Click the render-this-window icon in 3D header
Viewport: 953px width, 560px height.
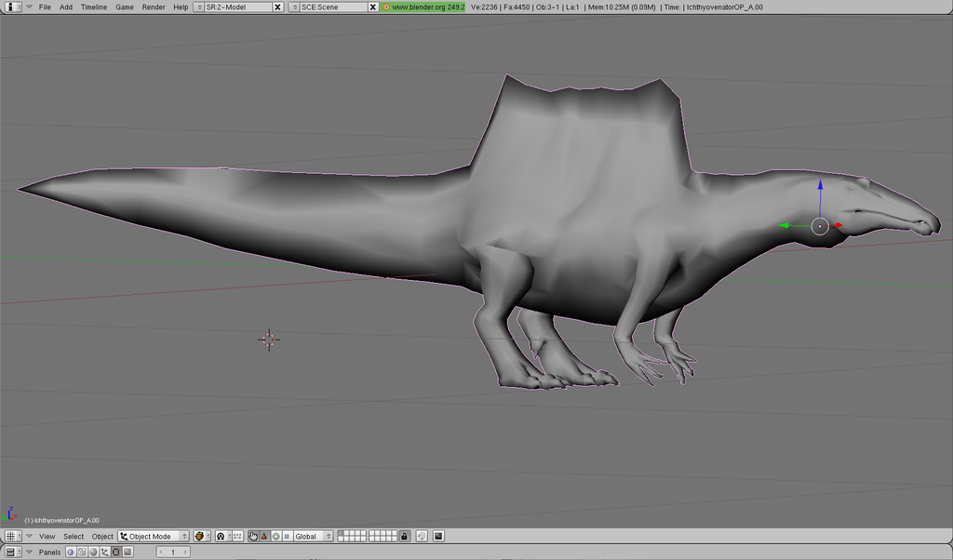point(438,537)
